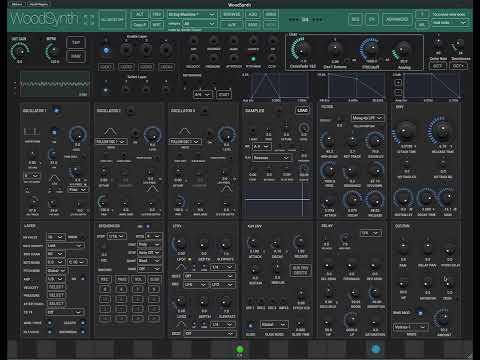Click the sequencer REC button
The width and height of the screenshot is (480, 360).
pyautogui.click(x=105, y=279)
